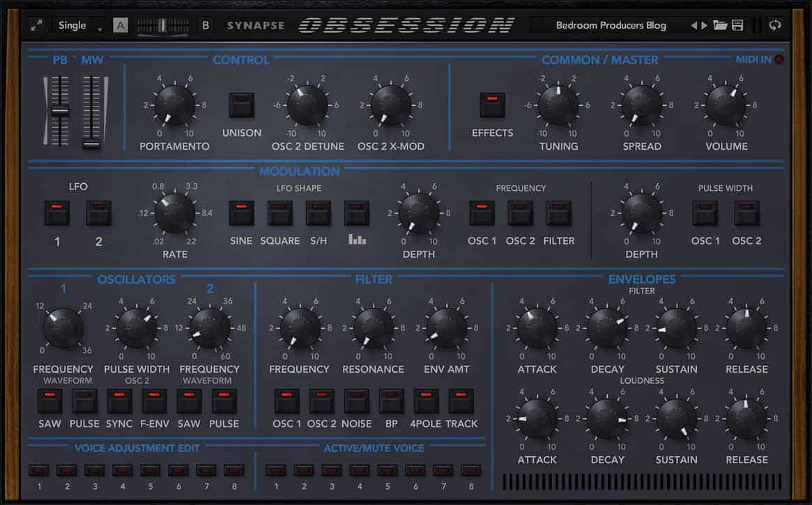This screenshot has height=505, width=812.
Task: Toggle OSC 2 F-ENV switch
Action: [154, 401]
